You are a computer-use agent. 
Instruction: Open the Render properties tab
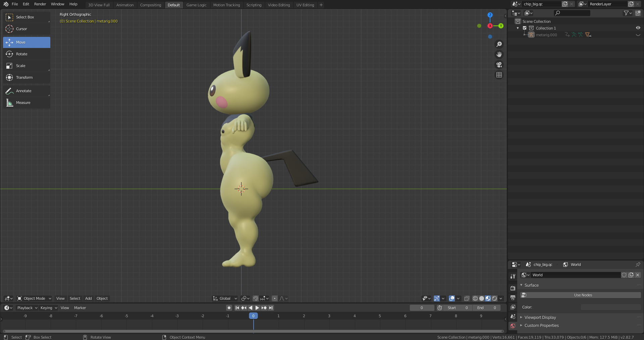(513, 288)
